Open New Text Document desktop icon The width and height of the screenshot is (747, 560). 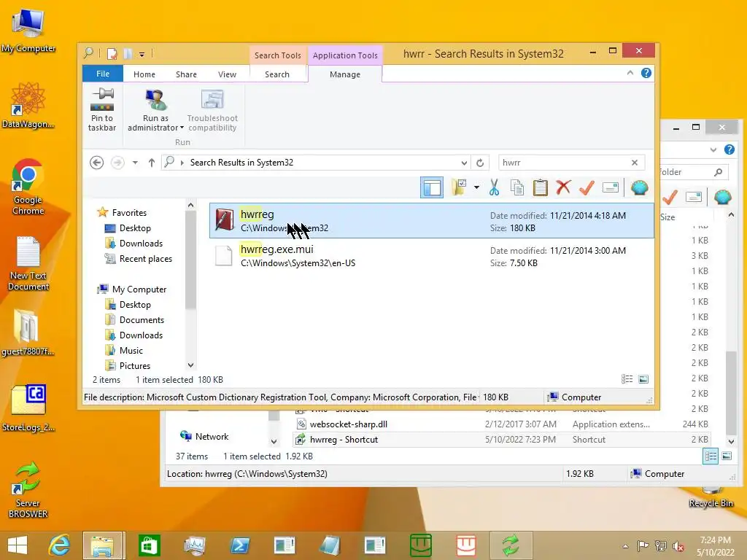pyautogui.click(x=28, y=262)
